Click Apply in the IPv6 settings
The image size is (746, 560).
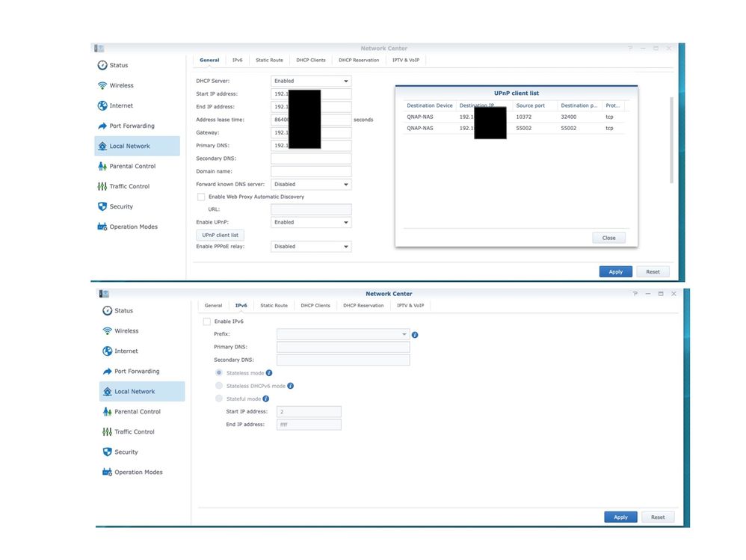click(620, 517)
